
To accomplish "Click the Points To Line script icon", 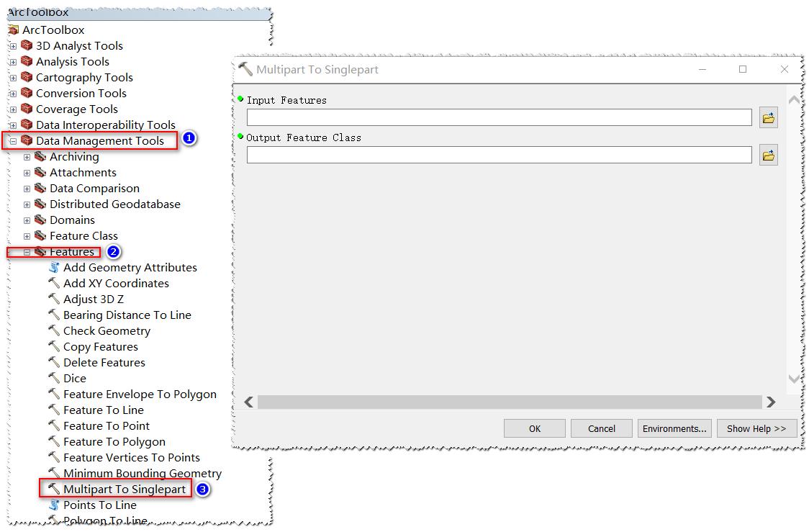I will tap(54, 505).
